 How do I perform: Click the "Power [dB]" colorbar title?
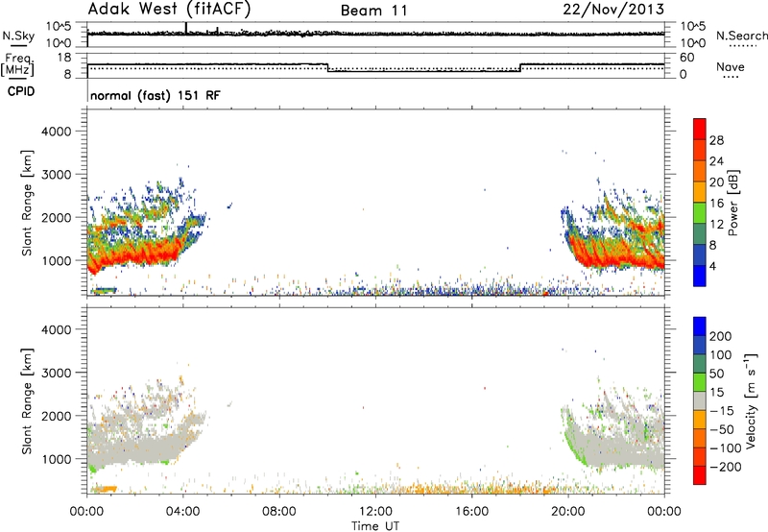pos(732,203)
